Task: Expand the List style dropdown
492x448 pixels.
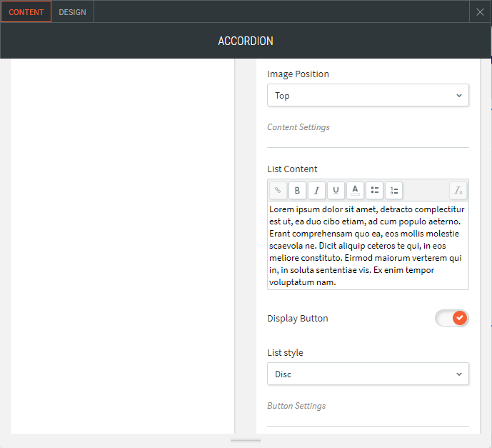Action: point(368,374)
